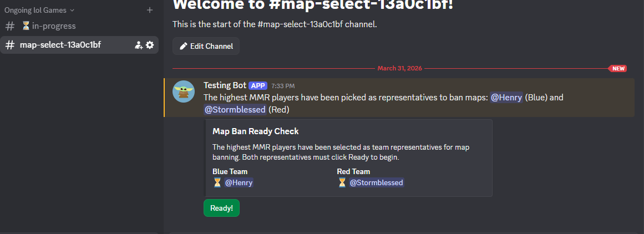Screen dimensions: 644x234
Task: Open @Henry mention under Blue Team
Action: point(239,182)
